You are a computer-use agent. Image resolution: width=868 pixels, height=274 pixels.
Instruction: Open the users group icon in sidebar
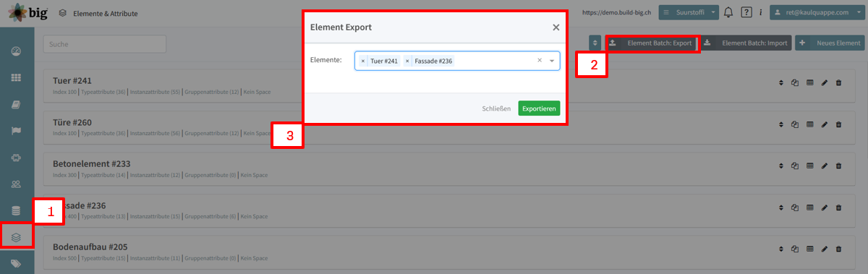[16, 184]
